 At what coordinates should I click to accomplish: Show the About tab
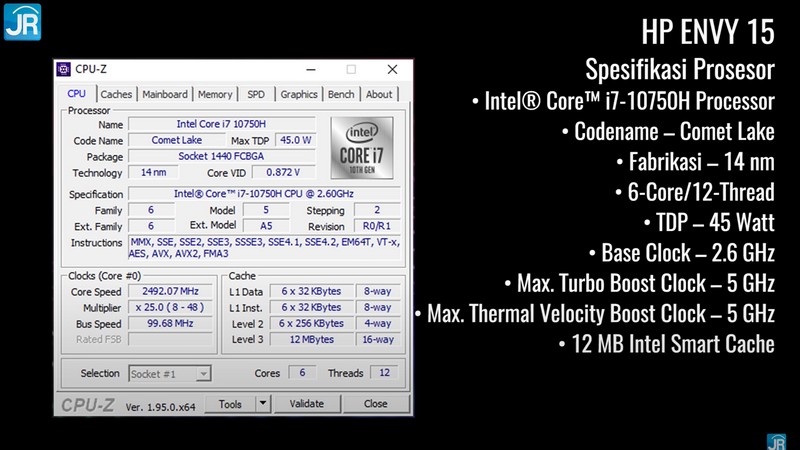(379, 95)
